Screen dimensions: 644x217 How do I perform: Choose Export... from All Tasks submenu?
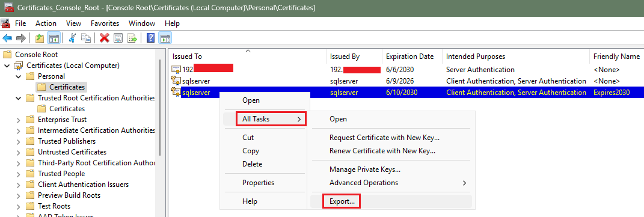click(x=342, y=201)
